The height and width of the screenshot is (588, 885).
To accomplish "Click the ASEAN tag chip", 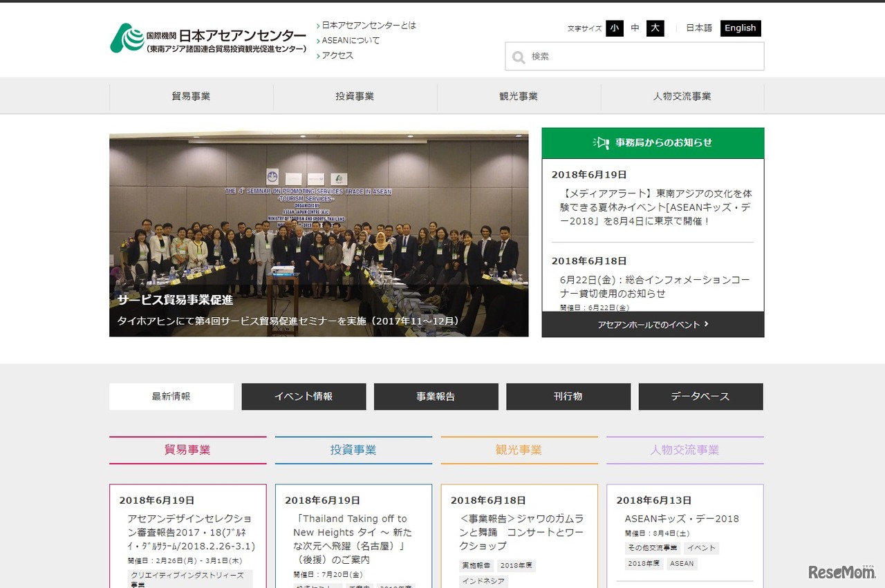I will tap(682, 563).
